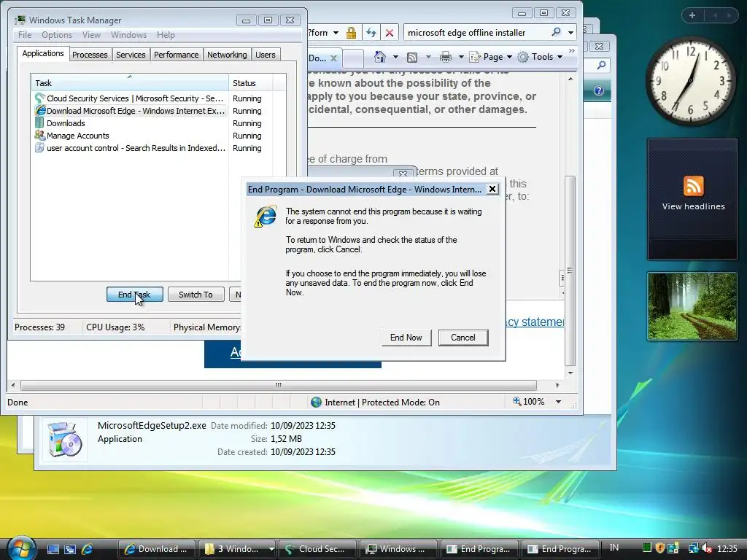747x560 pixels.
Task: Sort by Task column header
Action: (x=130, y=83)
